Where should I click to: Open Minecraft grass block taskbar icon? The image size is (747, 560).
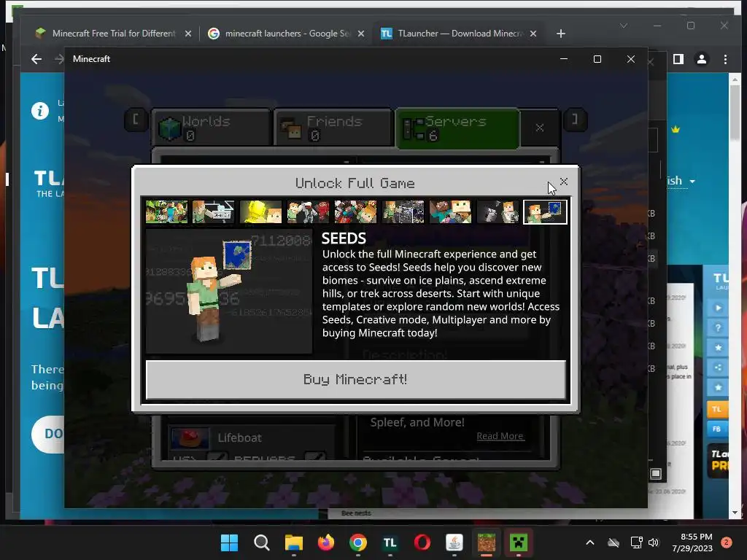pyautogui.click(x=487, y=542)
